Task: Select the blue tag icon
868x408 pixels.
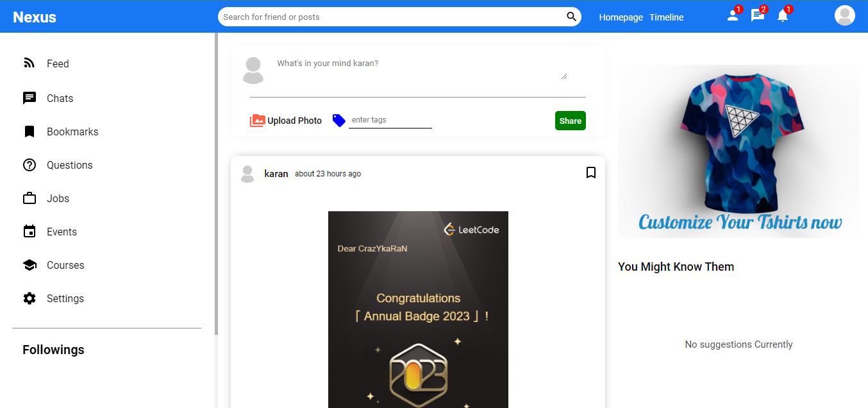Action: (x=338, y=120)
